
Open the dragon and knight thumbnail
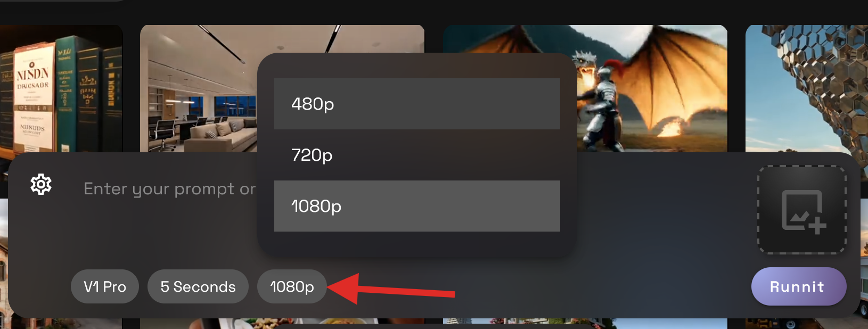point(652,88)
